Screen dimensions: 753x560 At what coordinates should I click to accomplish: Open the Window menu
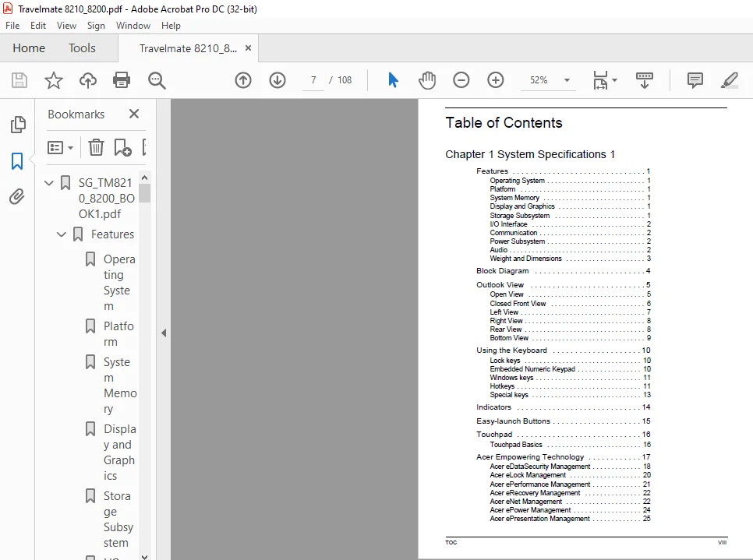coord(133,26)
